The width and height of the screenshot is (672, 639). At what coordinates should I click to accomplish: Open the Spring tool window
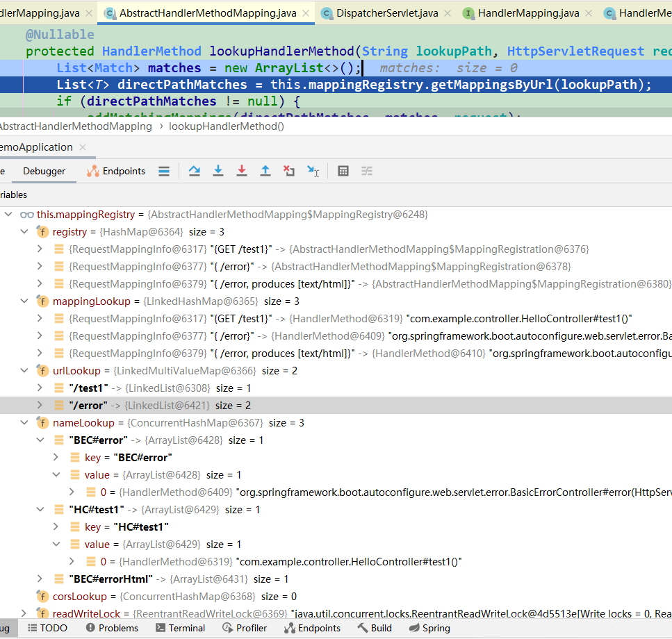click(x=429, y=628)
